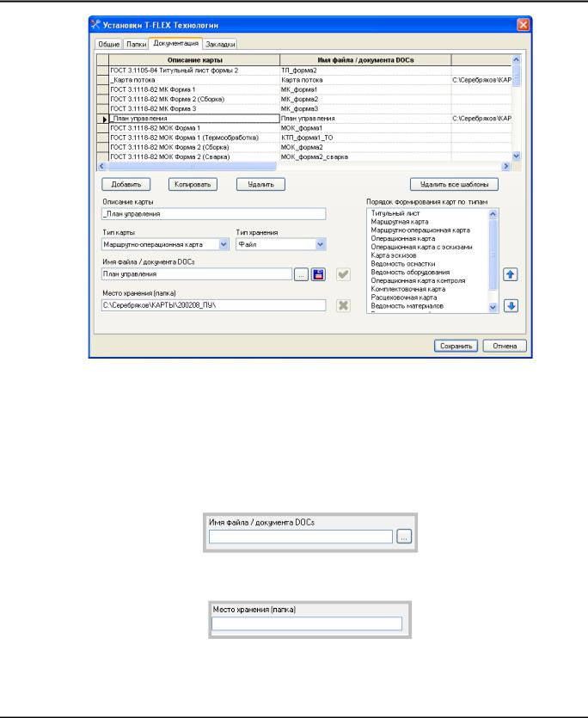Viewport: 588px width, 718px height.
Task: Browse for file with ellipsis button in dialog
Action: point(301,274)
